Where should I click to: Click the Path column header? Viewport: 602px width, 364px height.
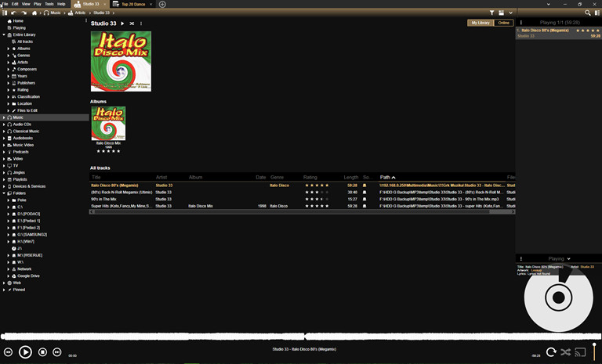pos(385,178)
